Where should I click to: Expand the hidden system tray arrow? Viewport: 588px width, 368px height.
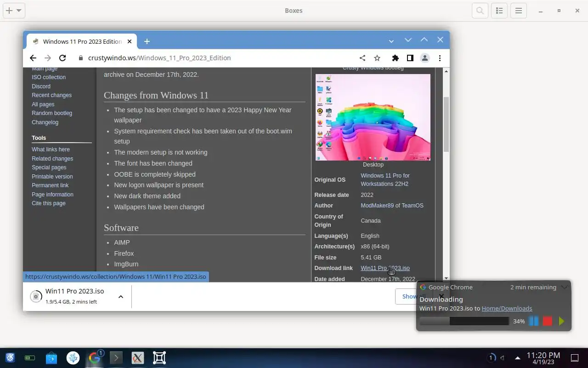[x=518, y=357]
